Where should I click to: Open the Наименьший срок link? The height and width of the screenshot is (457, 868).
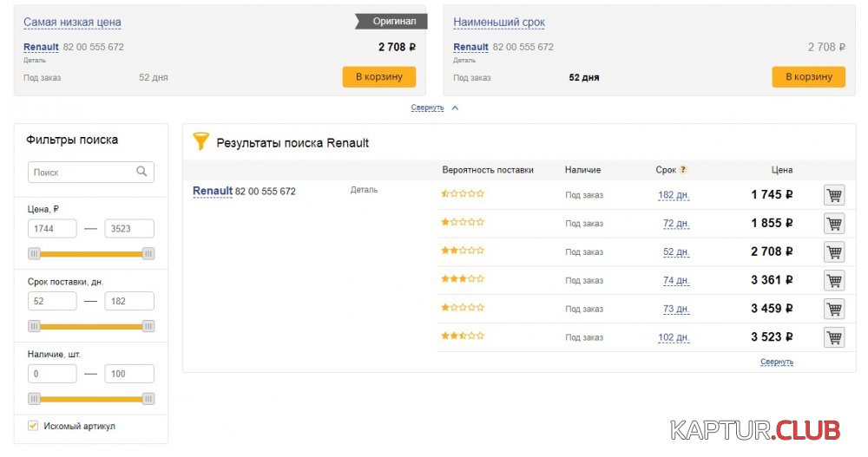(498, 23)
